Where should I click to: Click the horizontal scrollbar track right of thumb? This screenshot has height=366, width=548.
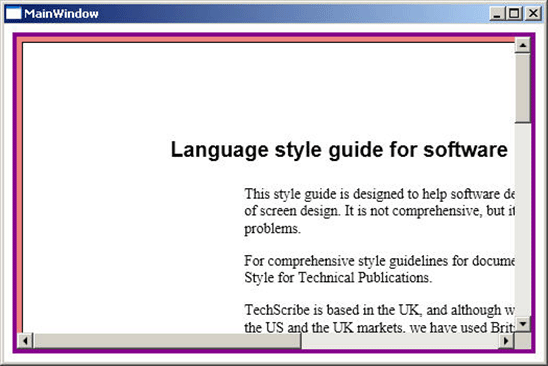click(399, 340)
